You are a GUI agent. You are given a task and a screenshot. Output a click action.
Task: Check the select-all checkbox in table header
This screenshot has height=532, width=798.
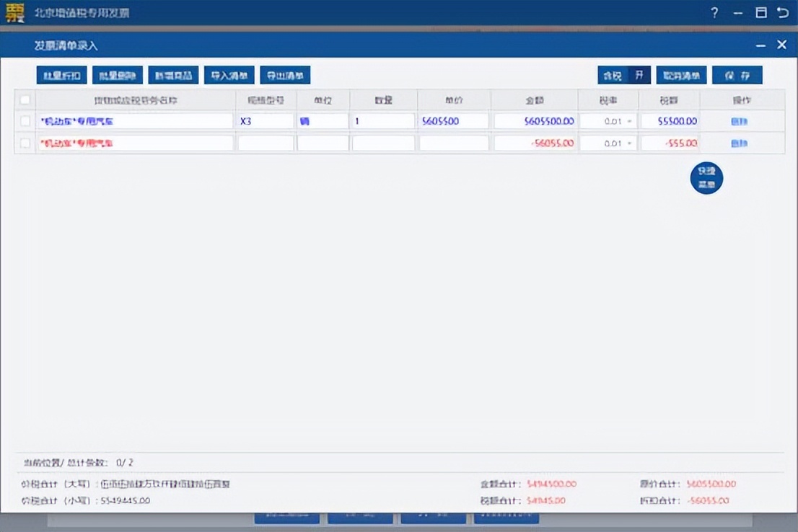[x=24, y=99]
